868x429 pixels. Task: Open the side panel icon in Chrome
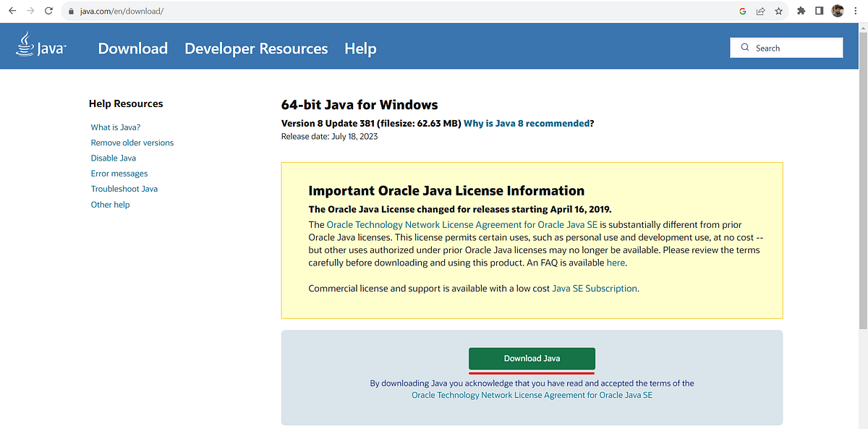[819, 11]
